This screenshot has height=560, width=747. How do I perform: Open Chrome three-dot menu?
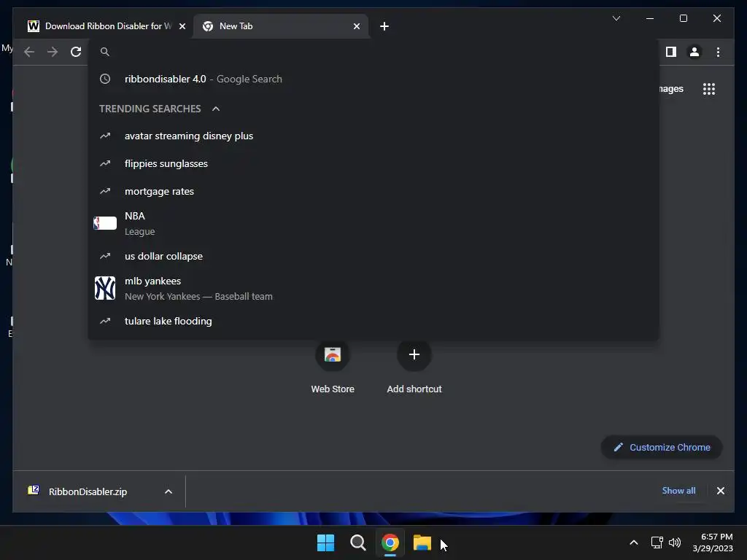click(x=718, y=52)
